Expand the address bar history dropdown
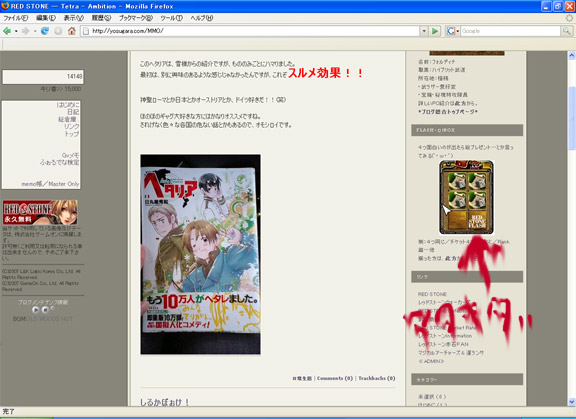 pos(424,31)
